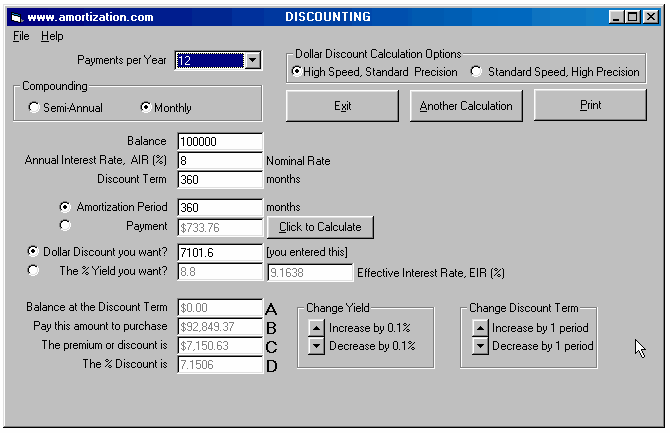Click the application icon in title bar
670x433 pixels.
(15, 17)
